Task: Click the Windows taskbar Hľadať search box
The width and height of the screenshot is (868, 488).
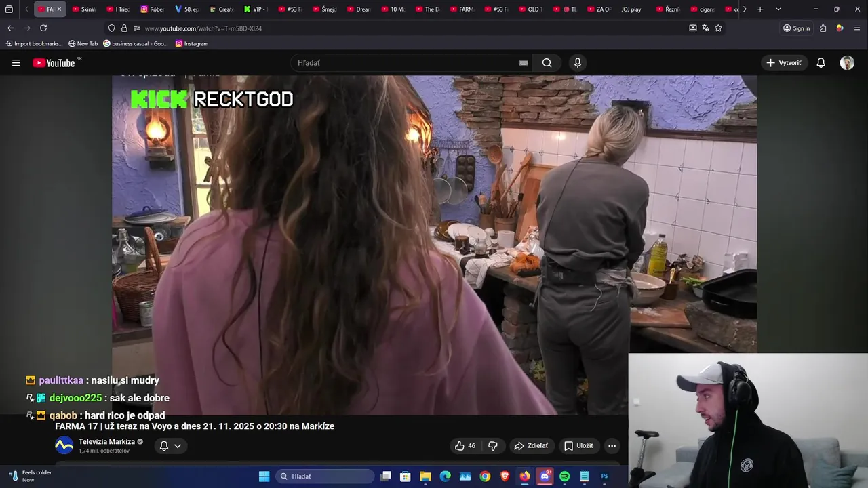Action: click(x=325, y=476)
